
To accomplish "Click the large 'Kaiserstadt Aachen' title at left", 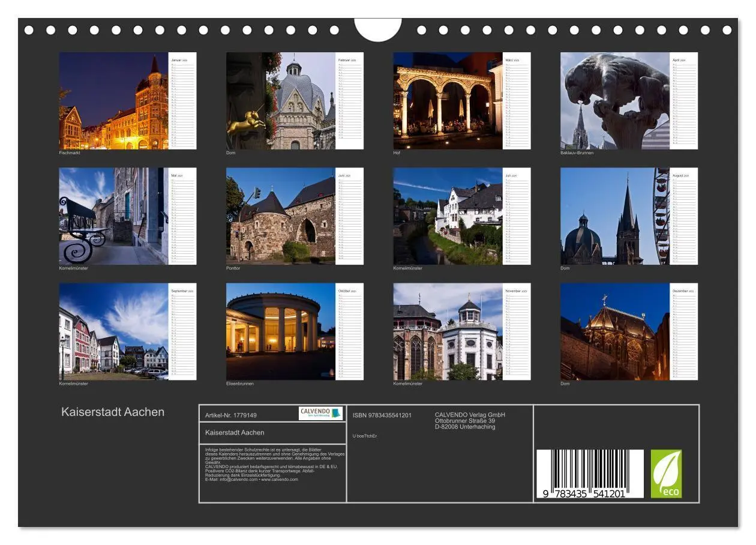I will click(113, 412).
